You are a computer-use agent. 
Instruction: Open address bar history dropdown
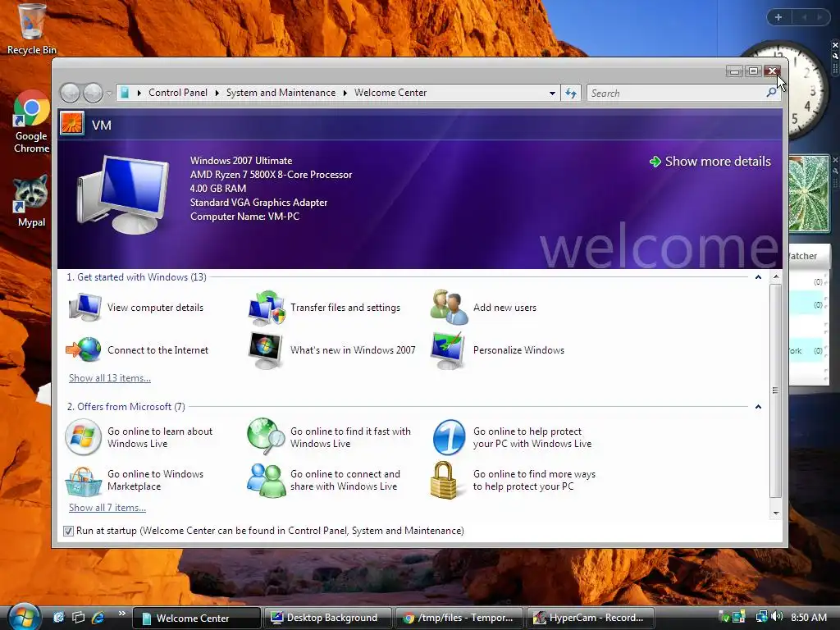552,94
